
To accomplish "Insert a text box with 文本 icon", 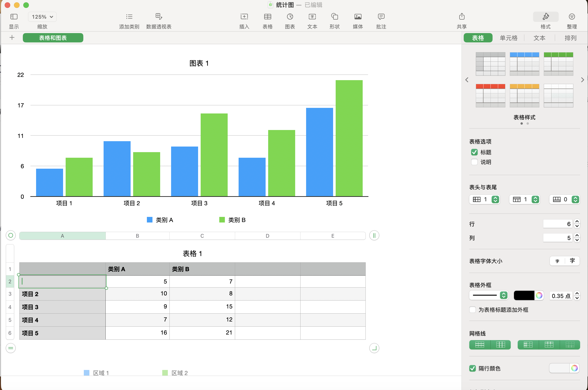I will point(312,17).
